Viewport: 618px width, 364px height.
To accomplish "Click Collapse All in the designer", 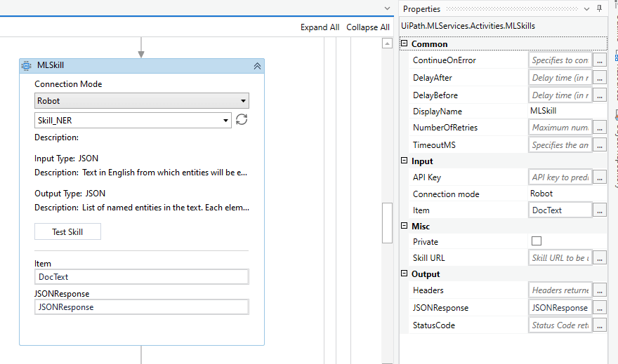I will tap(368, 27).
